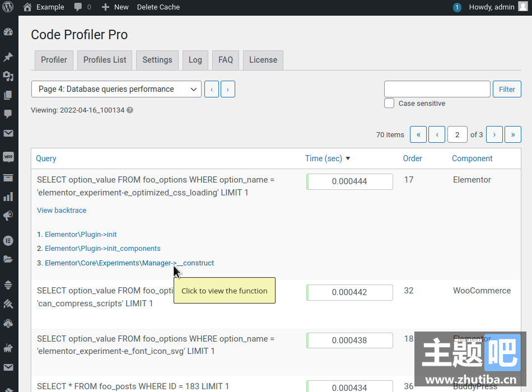Open the notification badge showing 1
Image resolution: width=532 pixels, height=392 pixels.
[x=457, y=7]
